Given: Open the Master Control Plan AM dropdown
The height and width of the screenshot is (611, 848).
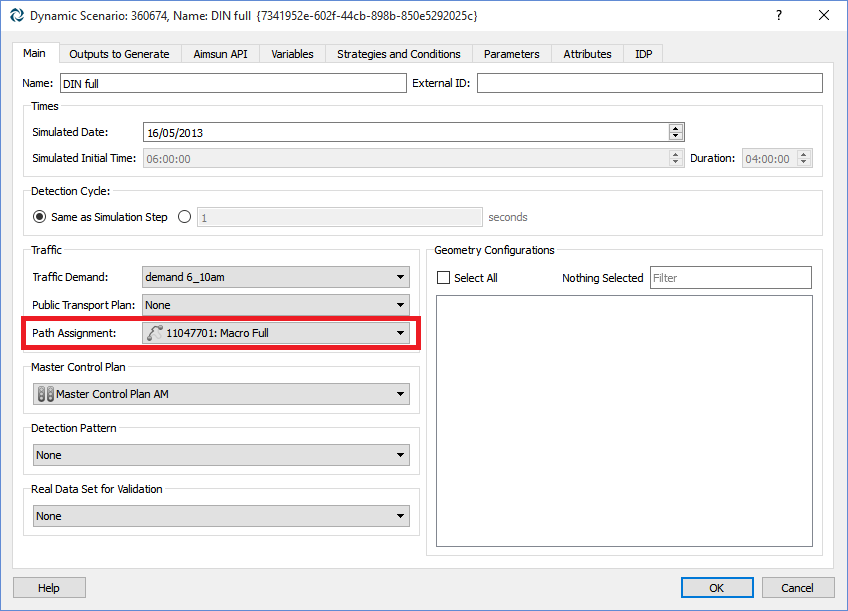Looking at the screenshot, I should tap(221, 394).
